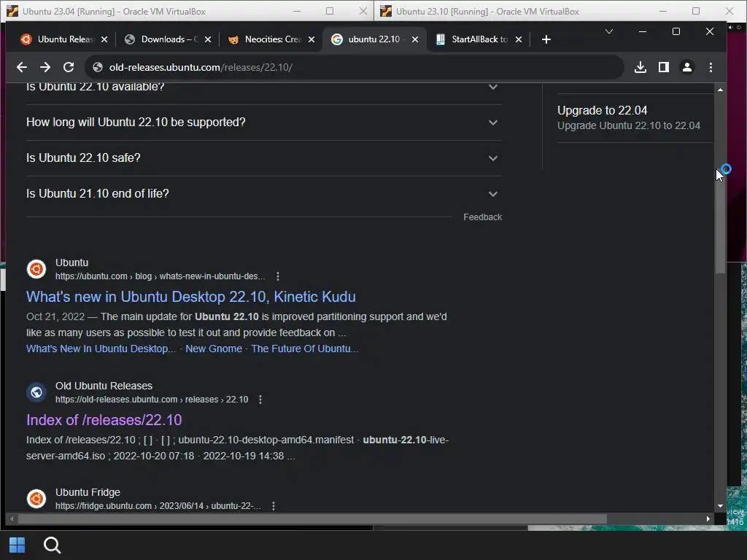Close the Ubuntu Releases tab
Screen dimensions: 747x560
pos(104,39)
